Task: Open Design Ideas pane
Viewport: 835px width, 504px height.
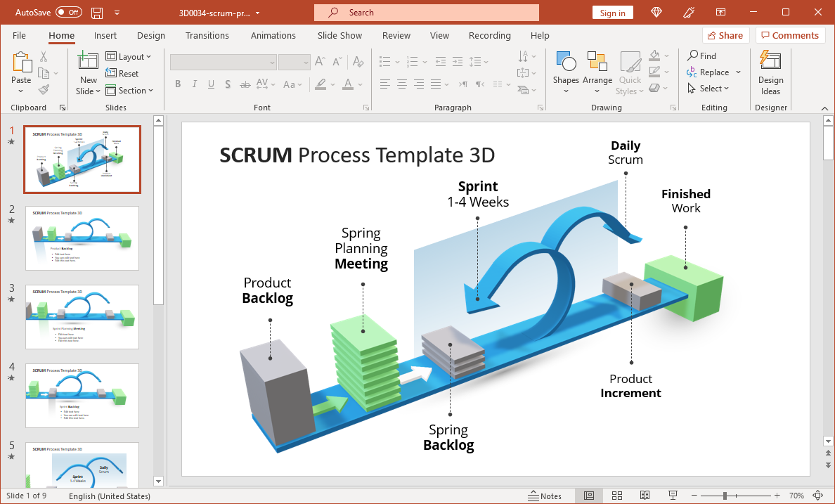Action: tap(770, 74)
